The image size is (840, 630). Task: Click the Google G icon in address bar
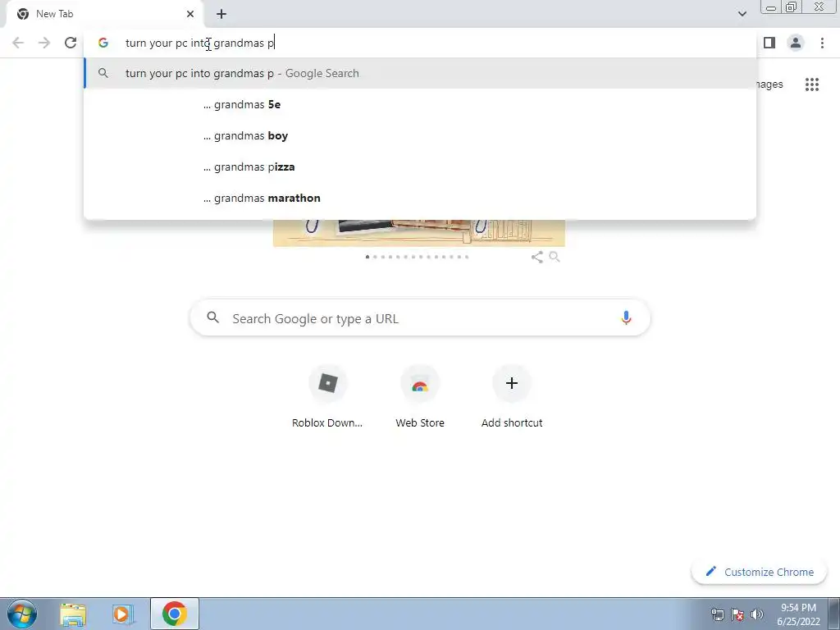(x=103, y=43)
